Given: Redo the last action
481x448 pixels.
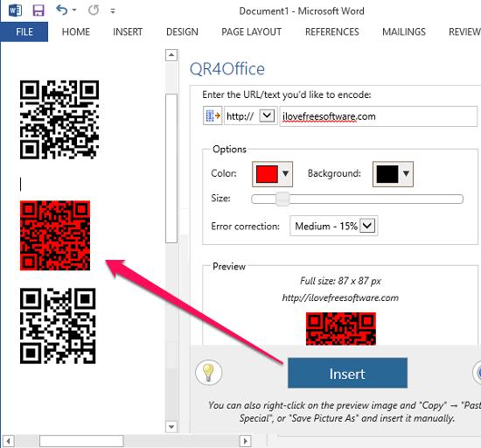Looking at the screenshot, I should coord(94,10).
